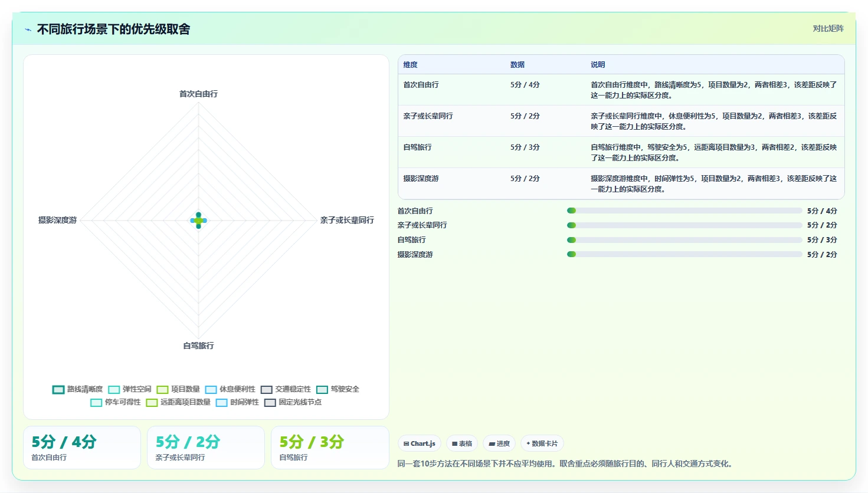The image size is (868, 493).
Task: Toggle the 项目数量 legend series
Action: (178, 389)
